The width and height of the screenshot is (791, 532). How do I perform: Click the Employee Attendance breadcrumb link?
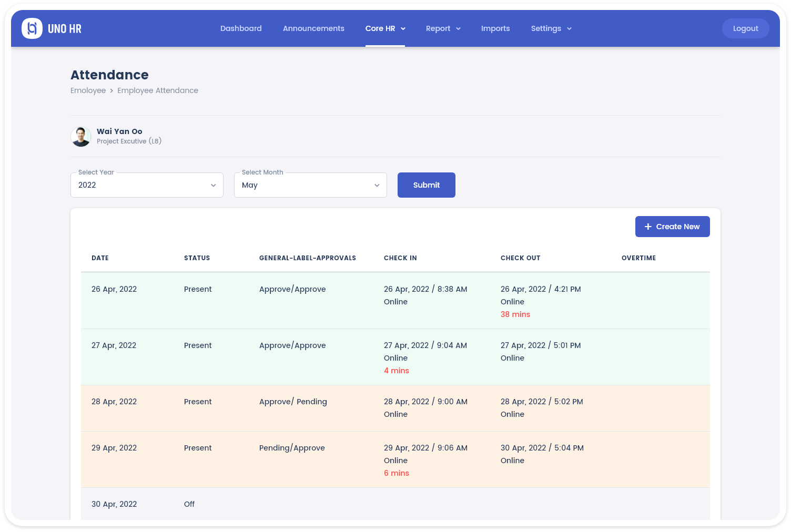(x=158, y=90)
